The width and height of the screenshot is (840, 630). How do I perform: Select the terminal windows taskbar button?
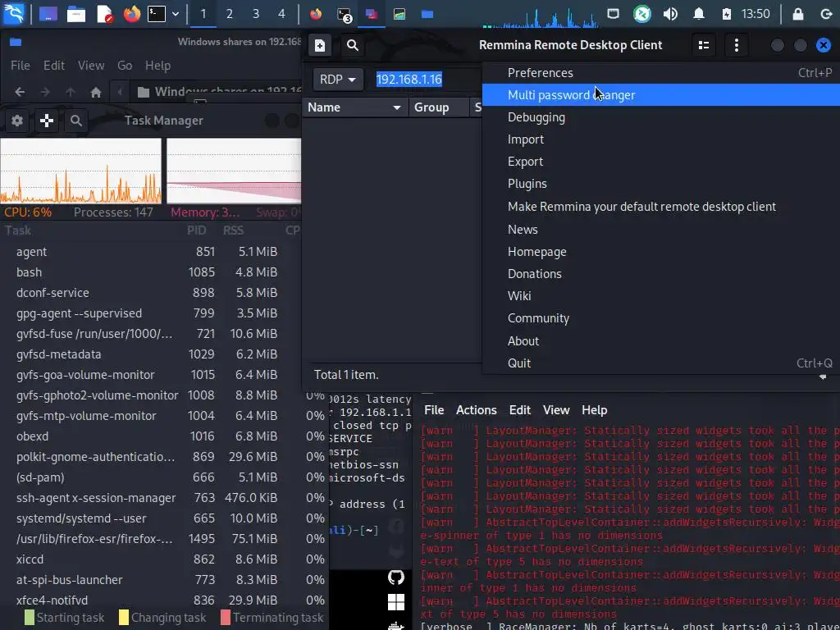pos(344,14)
